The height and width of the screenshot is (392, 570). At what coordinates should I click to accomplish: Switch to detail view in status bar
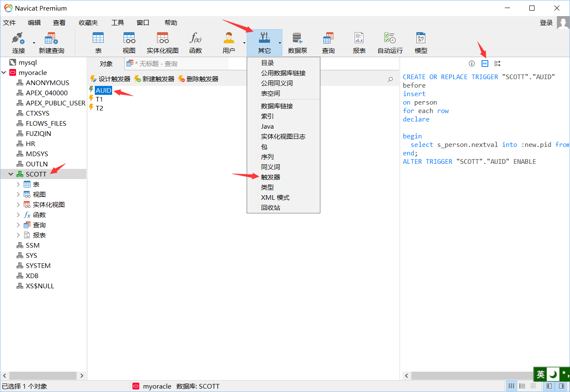point(522,386)
